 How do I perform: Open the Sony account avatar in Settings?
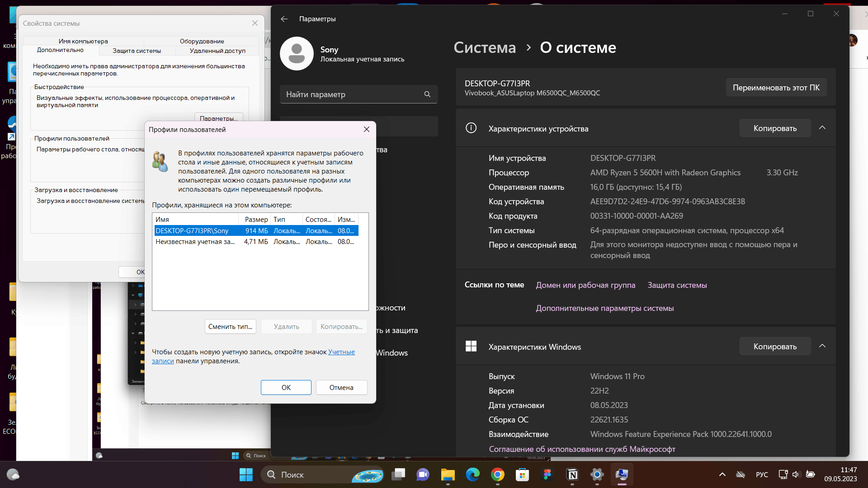297,54
